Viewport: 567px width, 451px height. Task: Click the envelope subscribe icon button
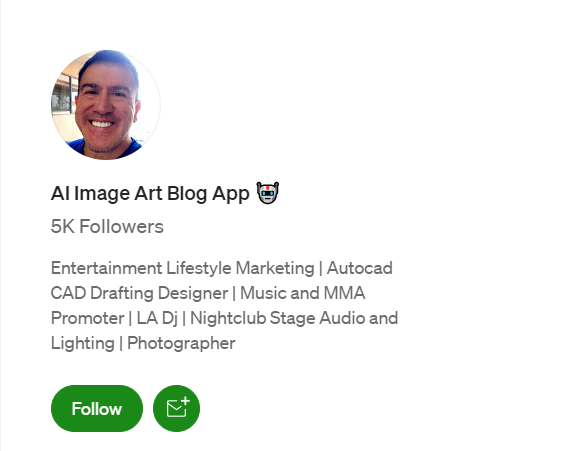pos(176,408)
